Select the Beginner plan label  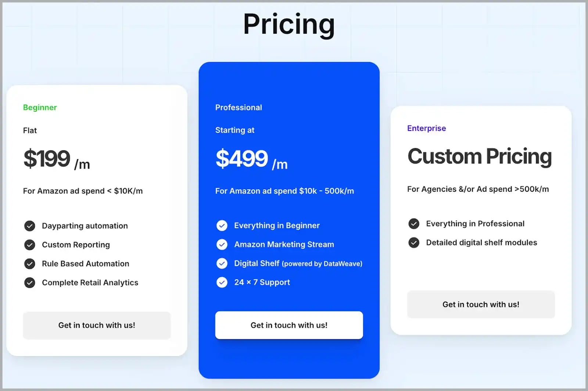click(x=40, y=107)
